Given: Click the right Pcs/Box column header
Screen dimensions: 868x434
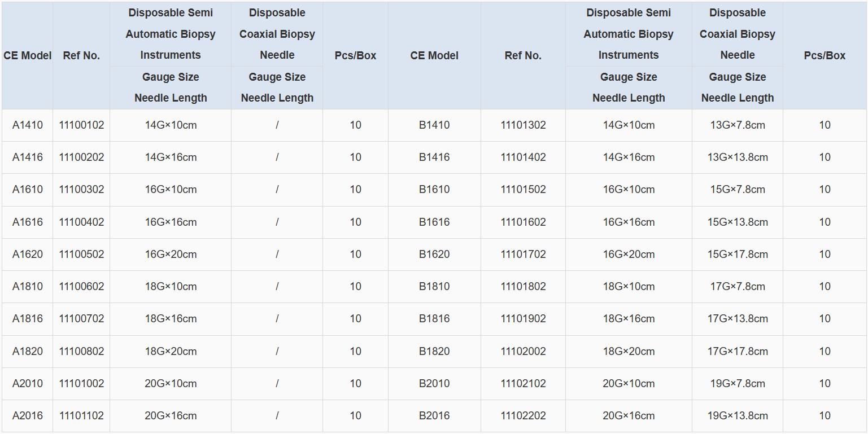Looking at the screenshot, I should 825,55.
